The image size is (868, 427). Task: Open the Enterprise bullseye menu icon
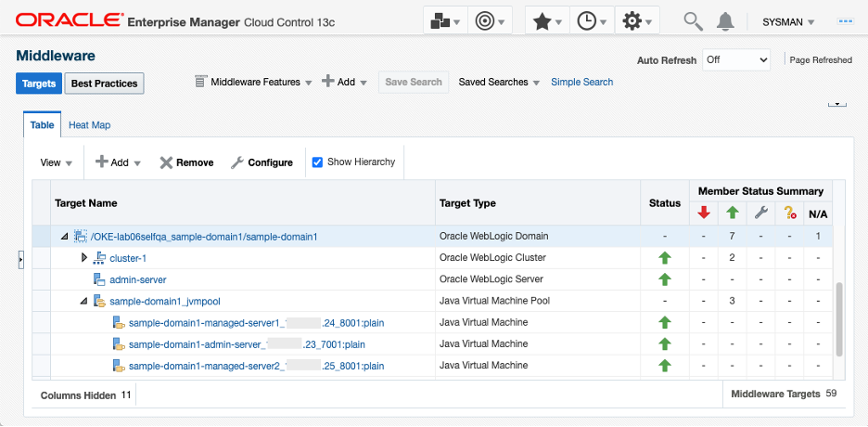[490, 21]
